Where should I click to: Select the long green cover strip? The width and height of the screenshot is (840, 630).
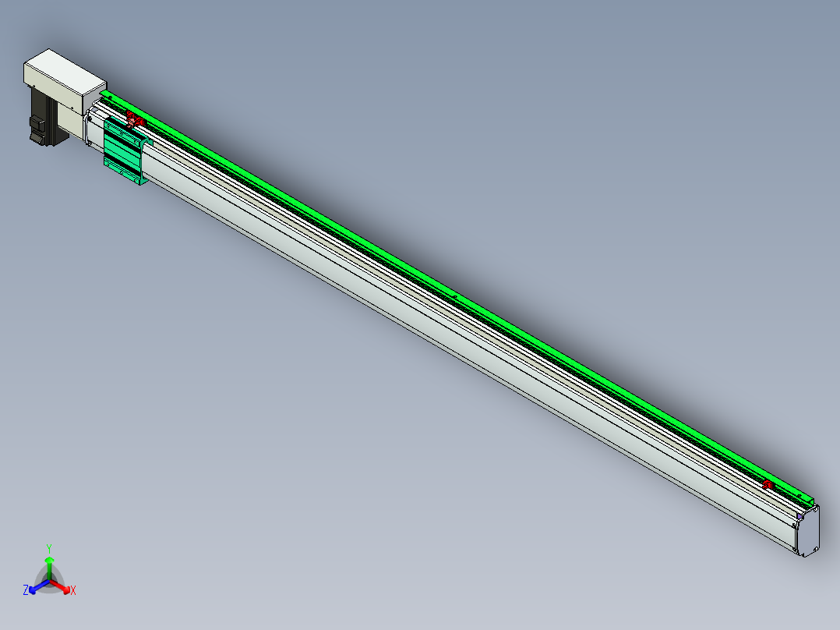pos(455,296)
